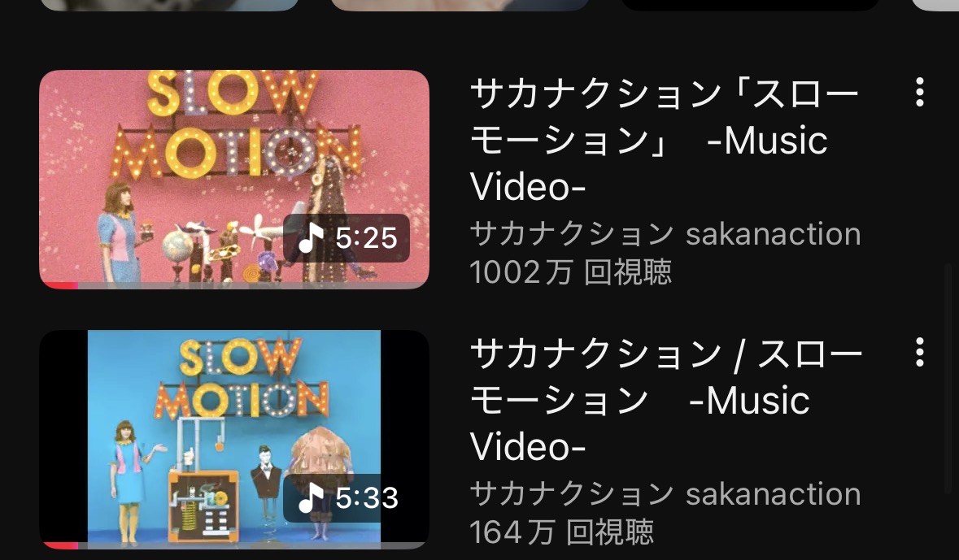Click the 5:25 duration badge
Screen dimensions: 959x560
tap(347, 238)
